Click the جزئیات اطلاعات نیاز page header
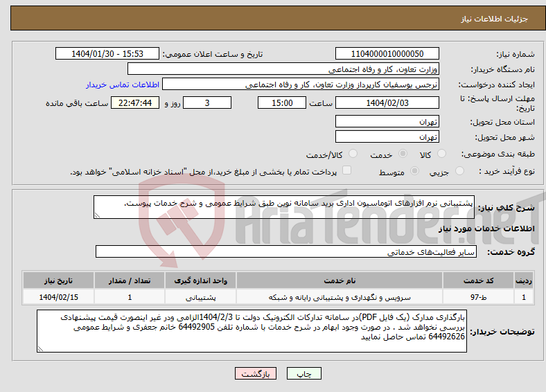Screen dimensions: 546x392 (495, 19)
